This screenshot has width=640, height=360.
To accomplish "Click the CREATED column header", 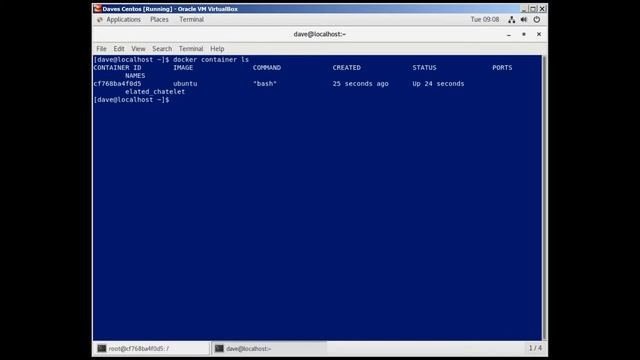I will click(347, 68).
